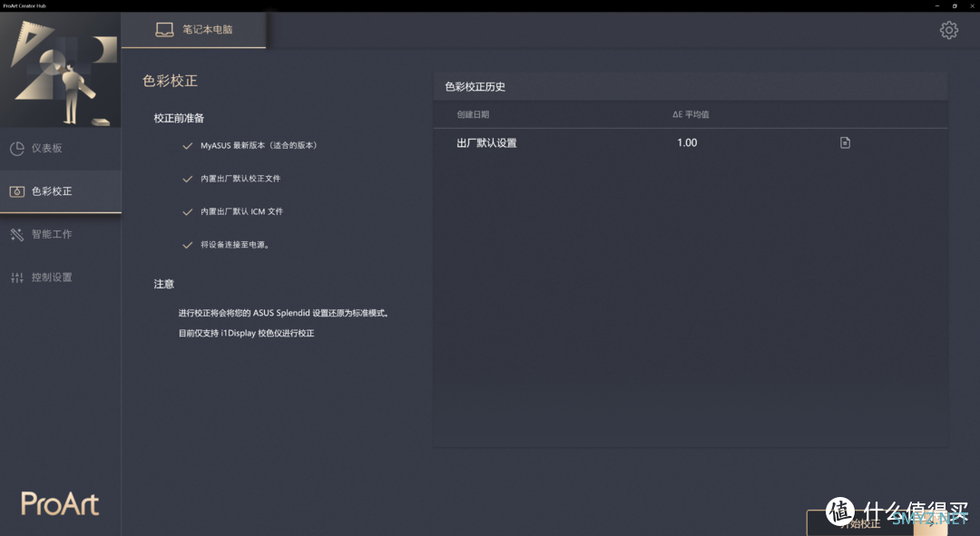Click checkmark beside 将设备连接至电源

click(x=188, y=245)
